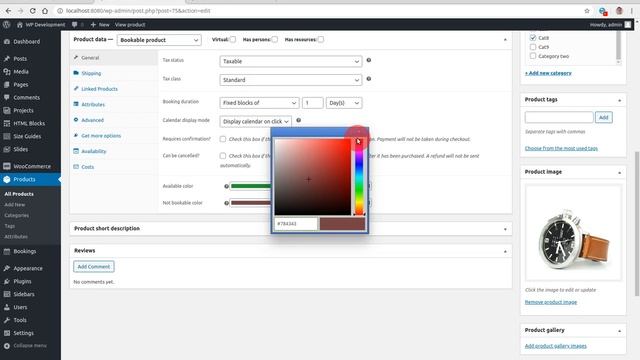The height and width of the screenshot is (360, 640).
Task: Enable the Can be cancelled checkbox
Action: [223, 156]
